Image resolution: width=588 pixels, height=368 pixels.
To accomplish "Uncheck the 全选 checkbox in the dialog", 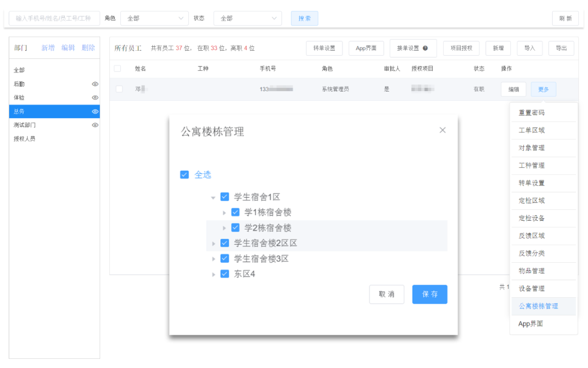I will [183, 174].
